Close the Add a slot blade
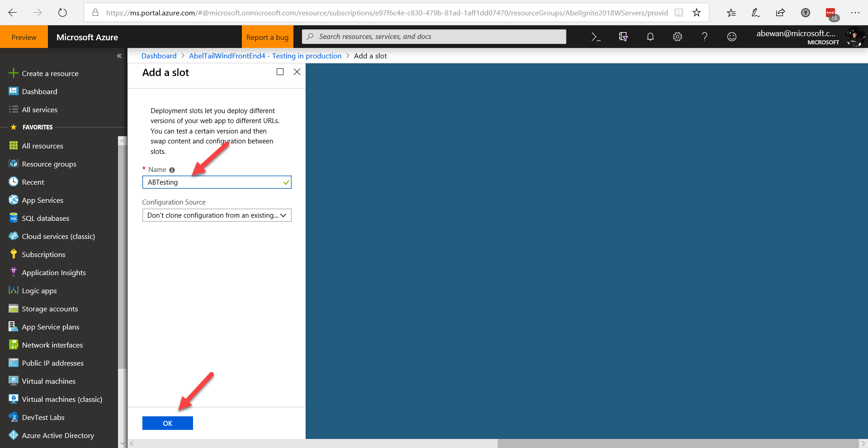 pyautogui.click(x=297, y=72)
